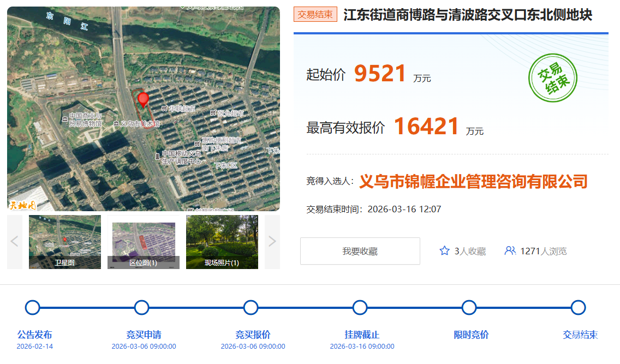Click the orange 交易结束 status tag
This screenshot has height=364, width=620.
click(315, 15)
